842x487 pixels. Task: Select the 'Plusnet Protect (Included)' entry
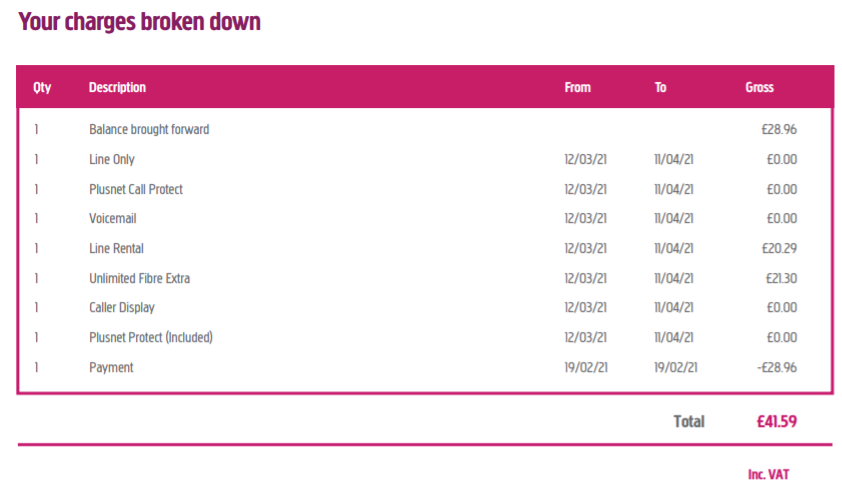click(151, 337)
